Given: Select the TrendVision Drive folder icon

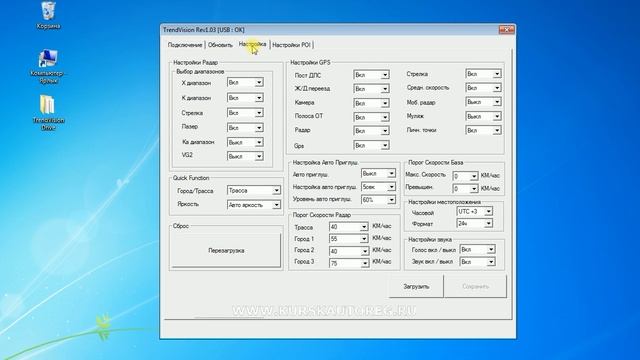Looking at the screenshot, I should [x=48, y=112].
